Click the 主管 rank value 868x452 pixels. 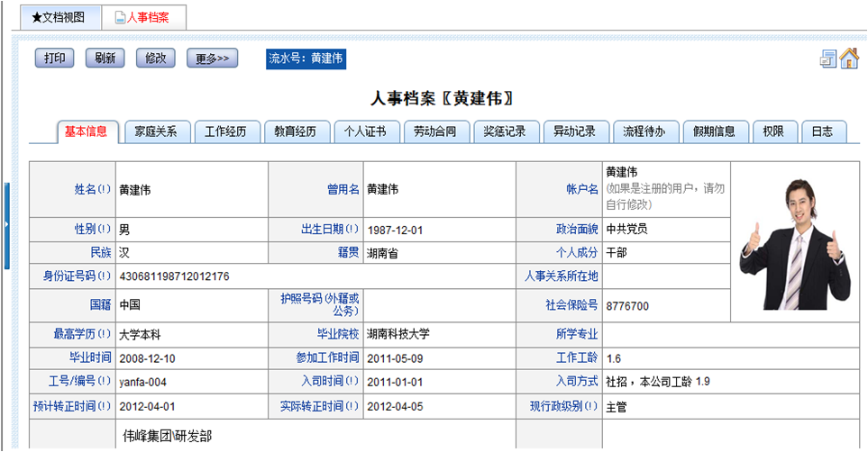coord(617,407)
